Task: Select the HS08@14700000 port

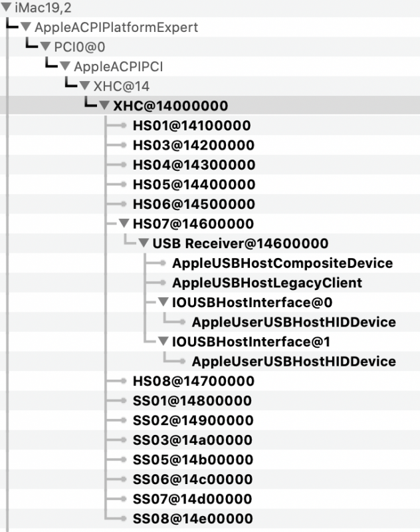Action: click(x=193, y=381)
